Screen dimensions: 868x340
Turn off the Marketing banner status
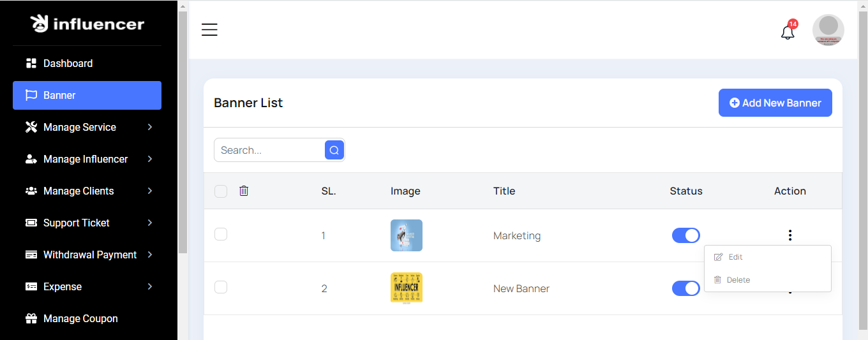(x=685, y=235)
